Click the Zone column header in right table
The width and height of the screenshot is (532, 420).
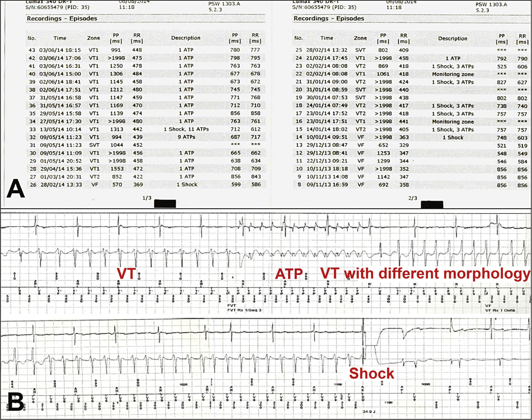[360, 38]
